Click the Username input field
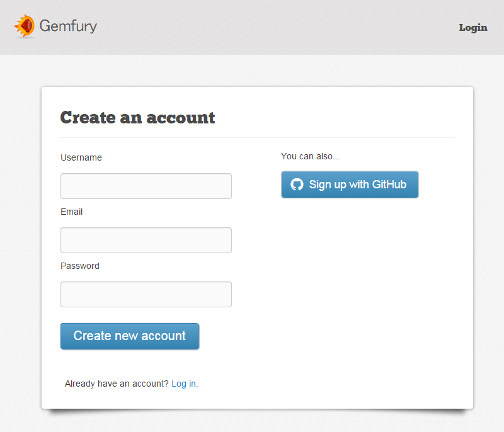This screenshot has height=432, width=504. 146,186
